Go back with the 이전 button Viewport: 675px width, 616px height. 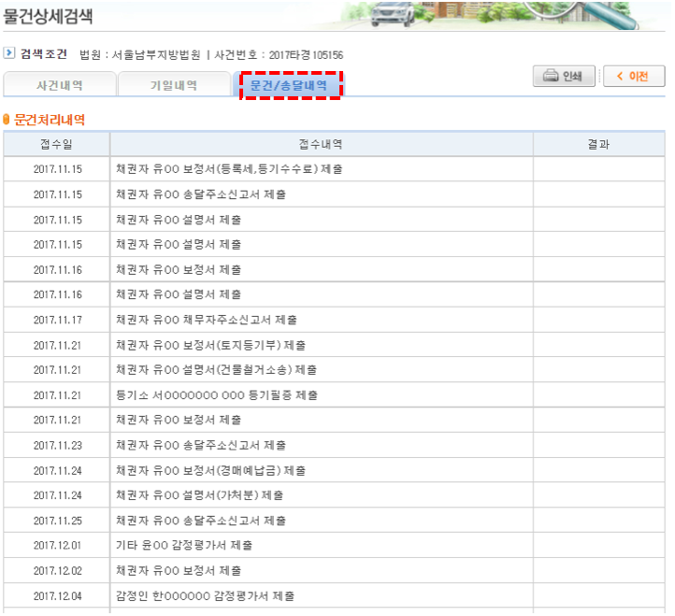click(x=634, y=77)
